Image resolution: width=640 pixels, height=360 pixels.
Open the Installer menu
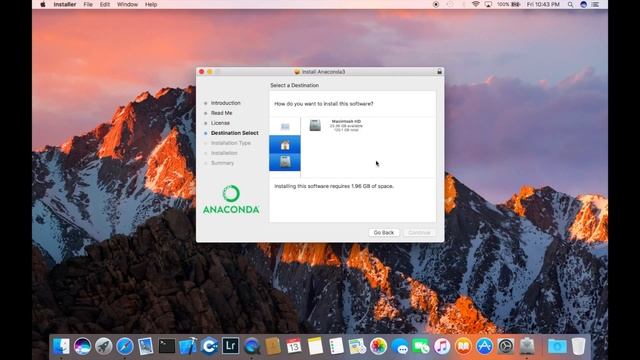[64, 4]
